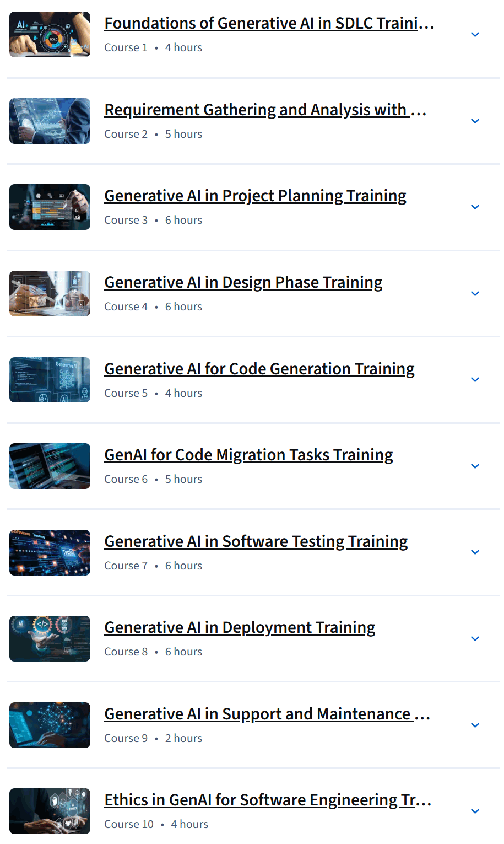Image resolution: width=504 pixels, height=844 pixels.
Task: Expand Ethics in GenAI for Software Engineering course
Action: point(475,811)
